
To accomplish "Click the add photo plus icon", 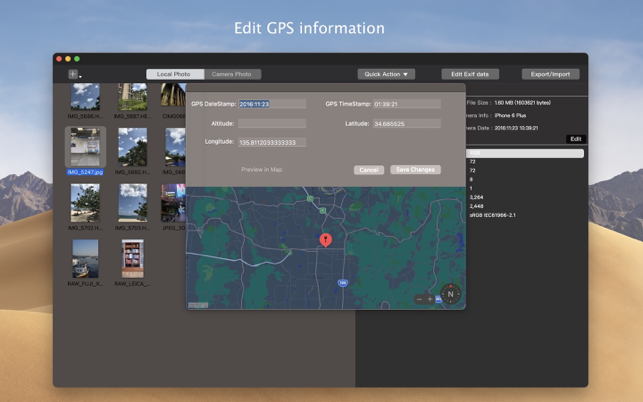I will 73,74.
